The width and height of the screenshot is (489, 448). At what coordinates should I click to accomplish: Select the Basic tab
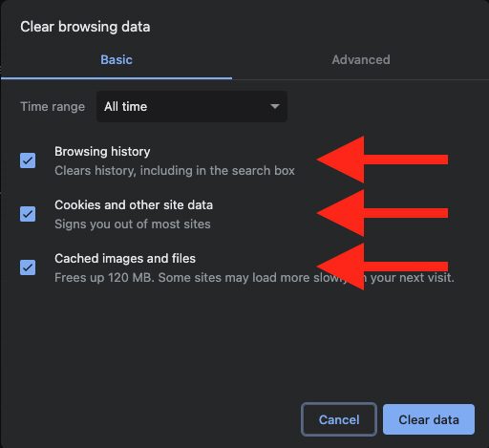[117, 60]
